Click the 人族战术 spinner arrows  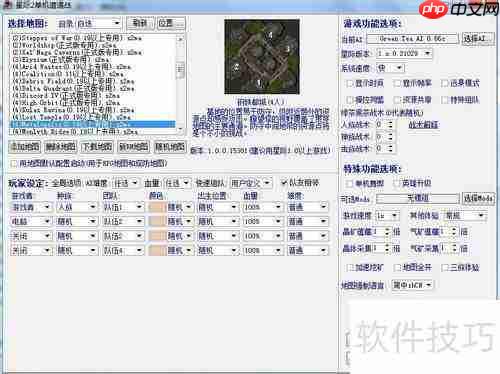click(390, 125)
